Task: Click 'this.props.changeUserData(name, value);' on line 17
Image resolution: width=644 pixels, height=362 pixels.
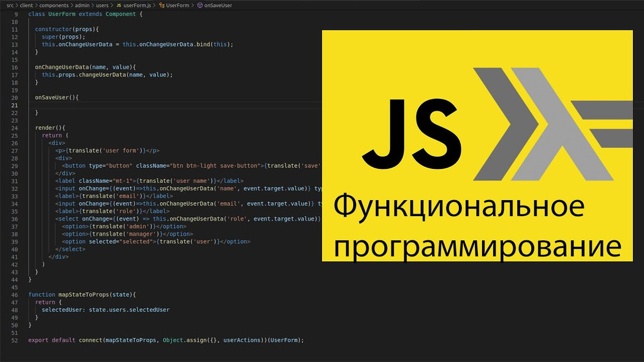Action: click(107, 75)
